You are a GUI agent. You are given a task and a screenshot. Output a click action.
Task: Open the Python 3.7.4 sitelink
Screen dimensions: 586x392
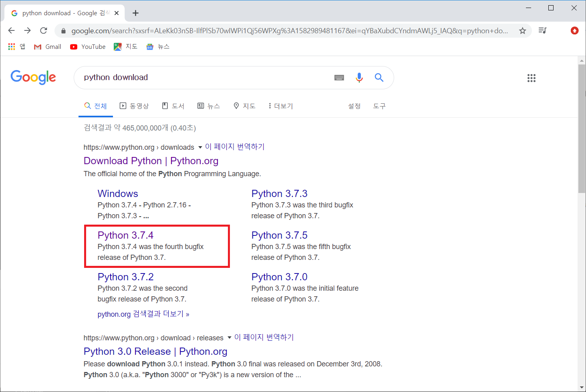[126, 235]
